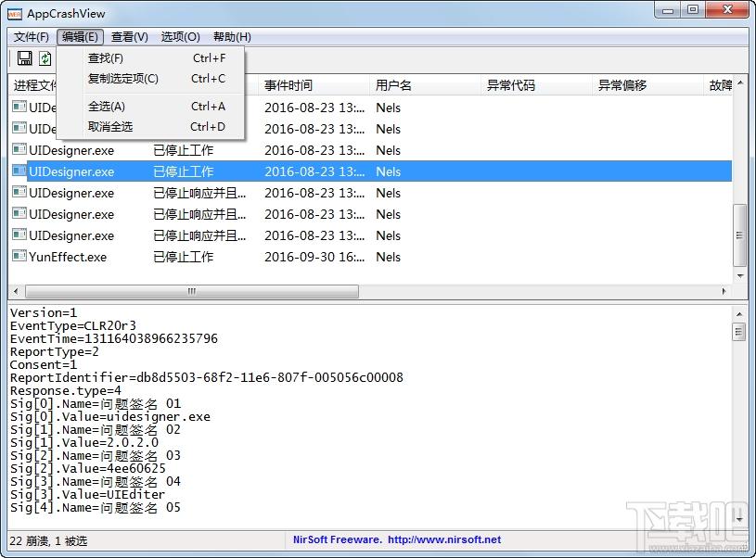Close the AppCrashView window
756x558 pixels.
pyautogui.click(x=728, y=9)
